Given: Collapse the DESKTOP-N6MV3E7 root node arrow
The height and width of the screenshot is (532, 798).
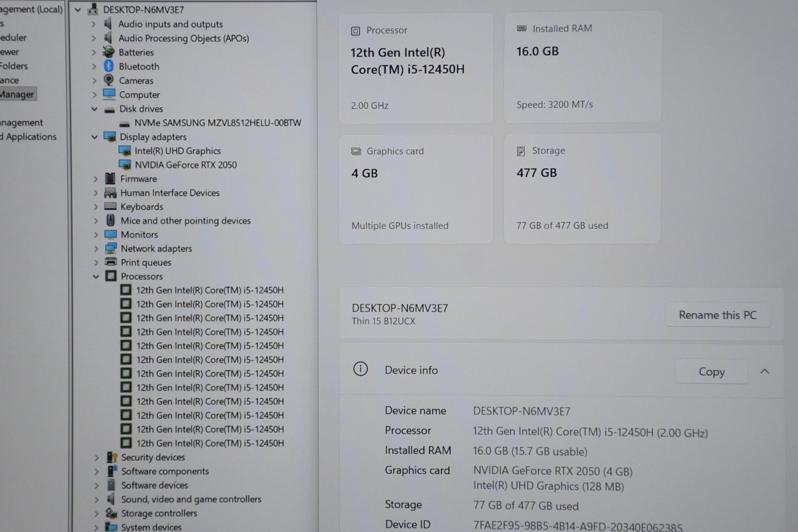Looking at the screenshot, I should click(78, 9).
